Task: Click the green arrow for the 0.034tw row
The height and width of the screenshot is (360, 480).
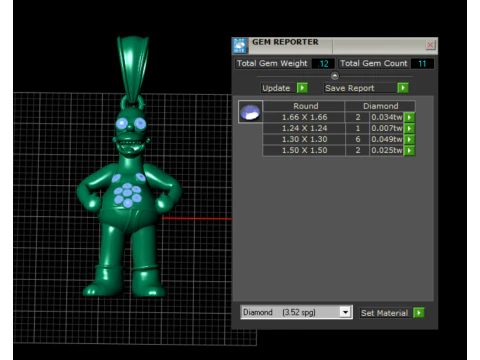Action: [409, 117]
